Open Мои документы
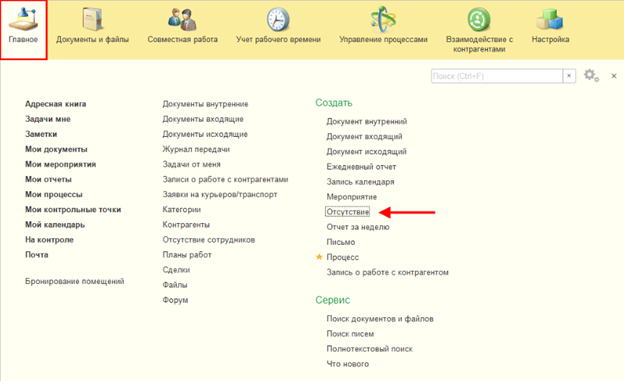 coord(56,149)
